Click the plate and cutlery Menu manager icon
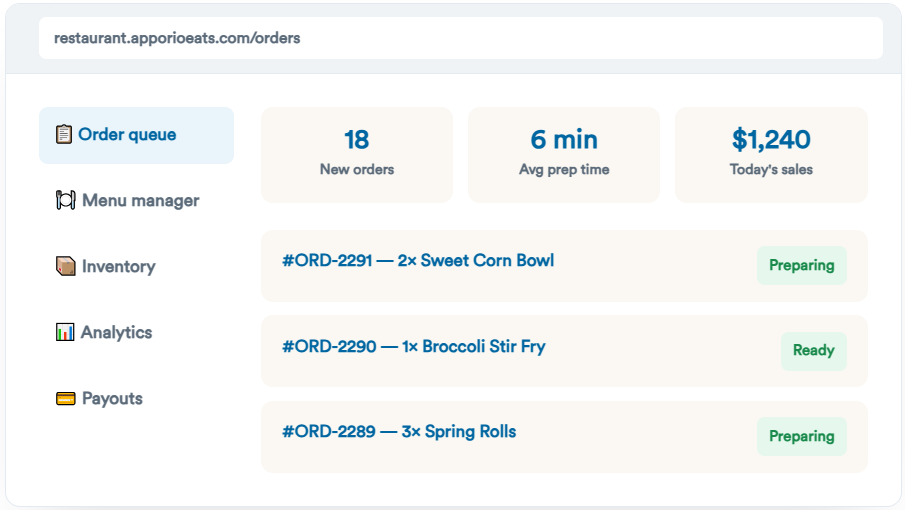Viewport: 905px width, 510px height. coord(65,200)
